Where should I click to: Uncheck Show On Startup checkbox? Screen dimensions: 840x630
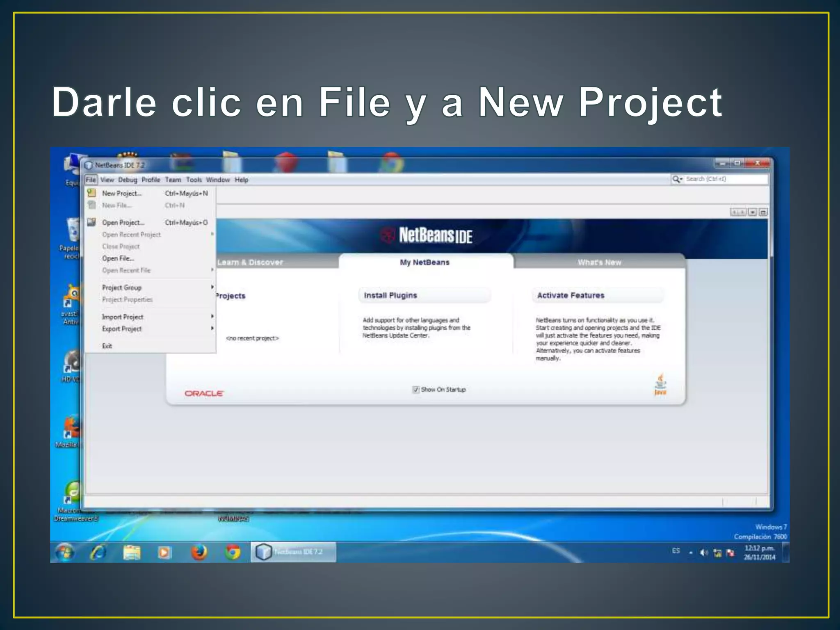(x=416, y=390)
